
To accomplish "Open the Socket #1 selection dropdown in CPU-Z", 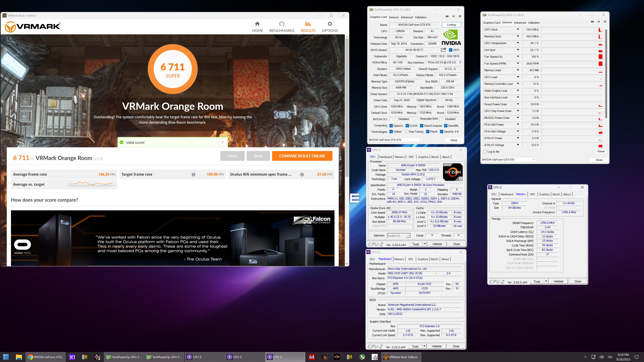I will click(x=398, y=236).
